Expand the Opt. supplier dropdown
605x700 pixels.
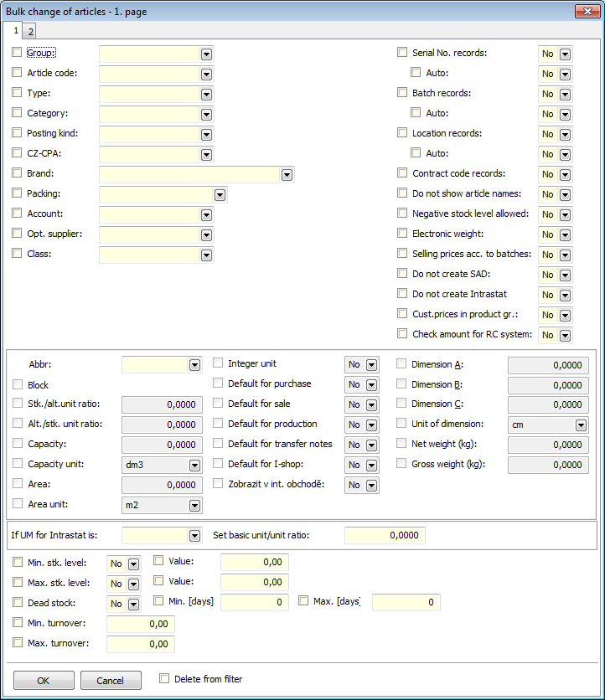206,234
